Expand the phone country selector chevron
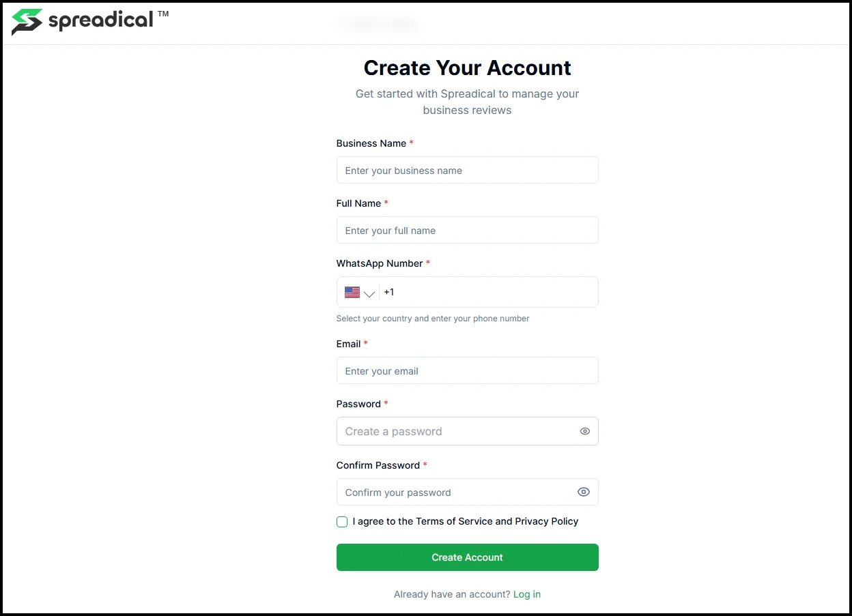The width and height of the screenshot is (852, 616). (369, 292)
